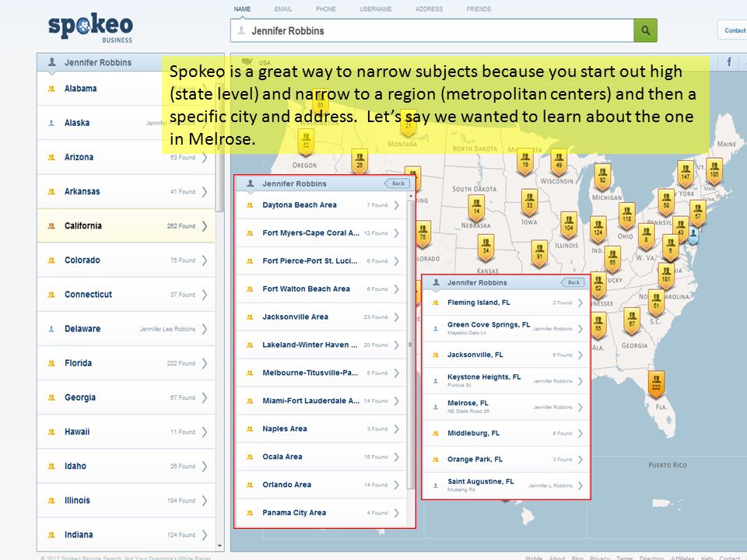Click the map marker labeled 92 on Michigan

[x=602, y=177]
